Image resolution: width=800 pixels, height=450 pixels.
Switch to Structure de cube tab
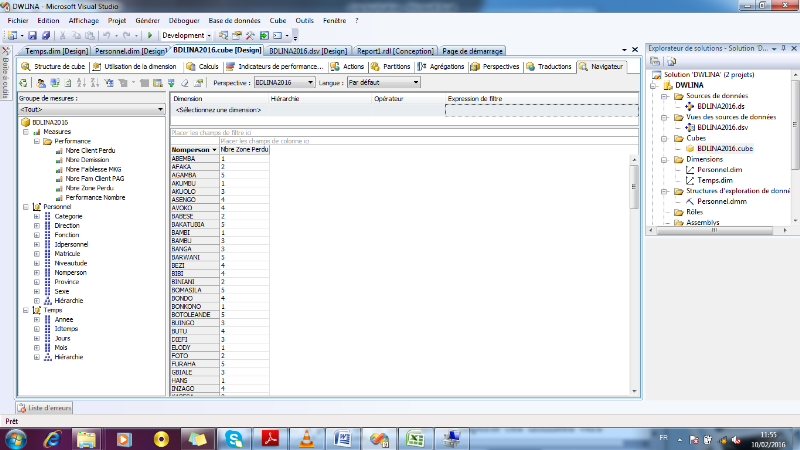[53, 67]
